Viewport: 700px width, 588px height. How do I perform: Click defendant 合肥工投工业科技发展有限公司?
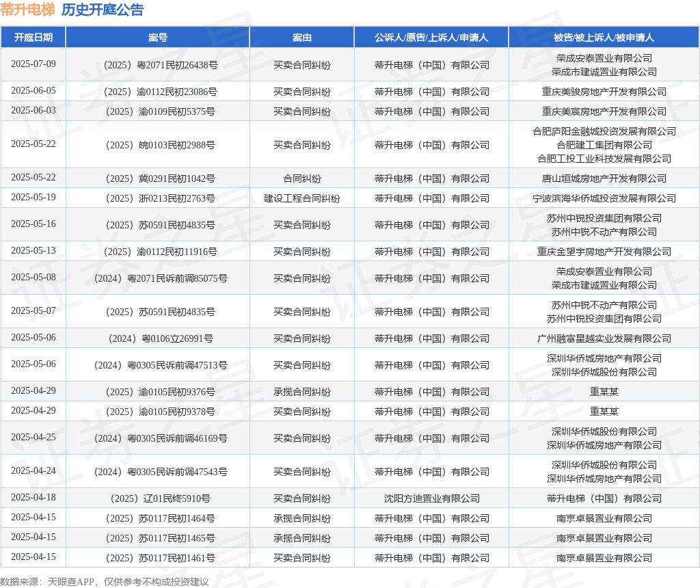604,159
